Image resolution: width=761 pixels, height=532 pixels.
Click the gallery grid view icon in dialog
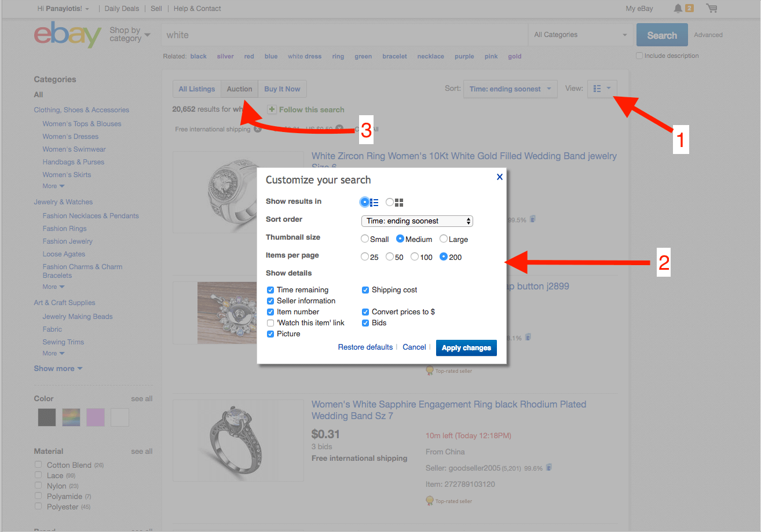[x=398, y=202]
